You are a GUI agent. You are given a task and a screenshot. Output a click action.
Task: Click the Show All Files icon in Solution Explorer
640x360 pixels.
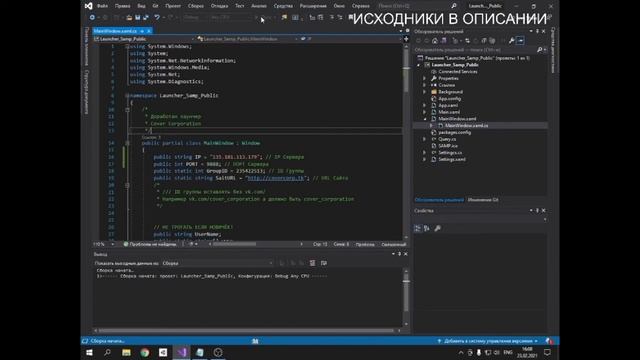(492, 41)
